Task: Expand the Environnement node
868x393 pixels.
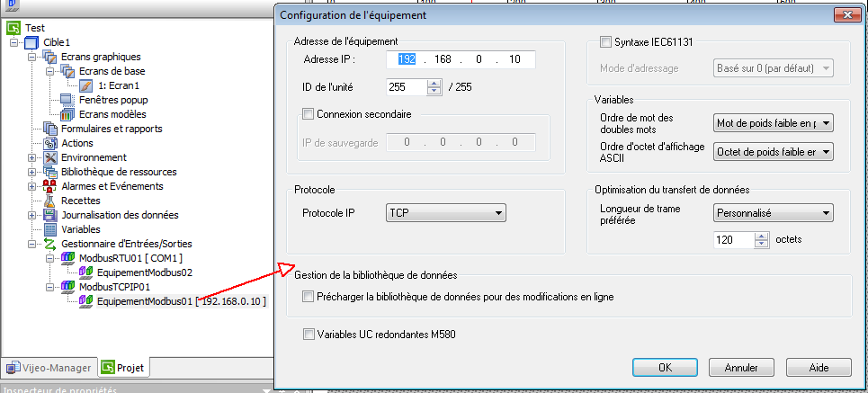Action: pyautogui.click(x=31, y=157)
